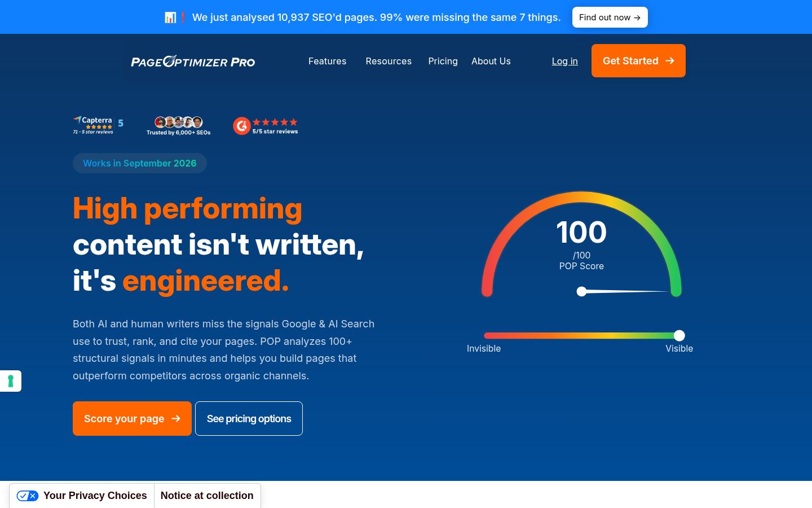Click Find out now in banner
The image size is (812, 508).
[610, 17]
